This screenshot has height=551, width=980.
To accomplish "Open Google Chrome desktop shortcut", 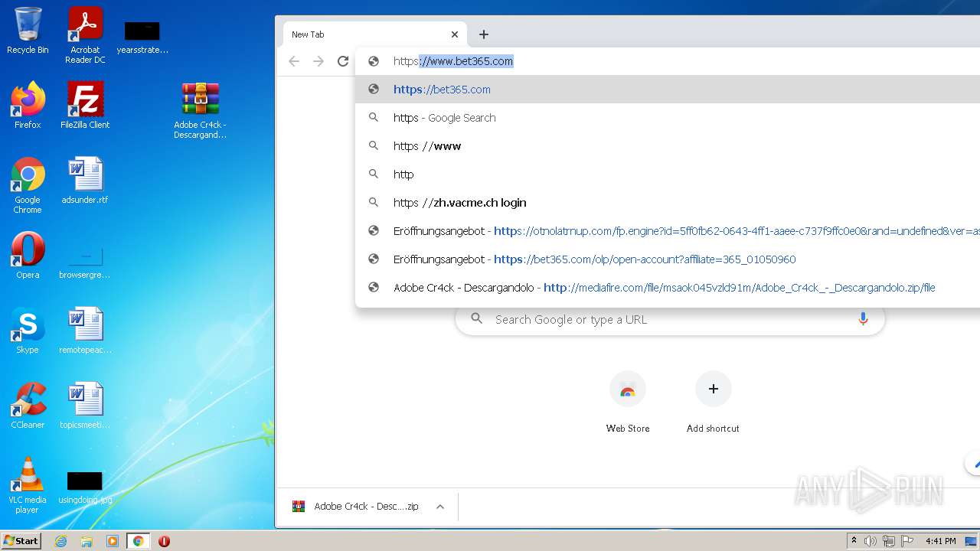I will (28, 185).
